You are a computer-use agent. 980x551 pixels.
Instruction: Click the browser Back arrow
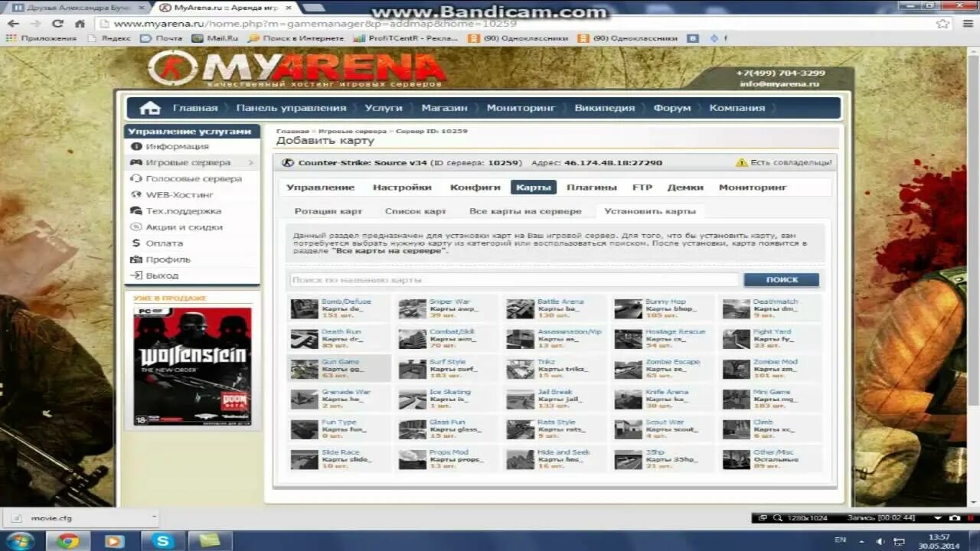tap(13, 24)
